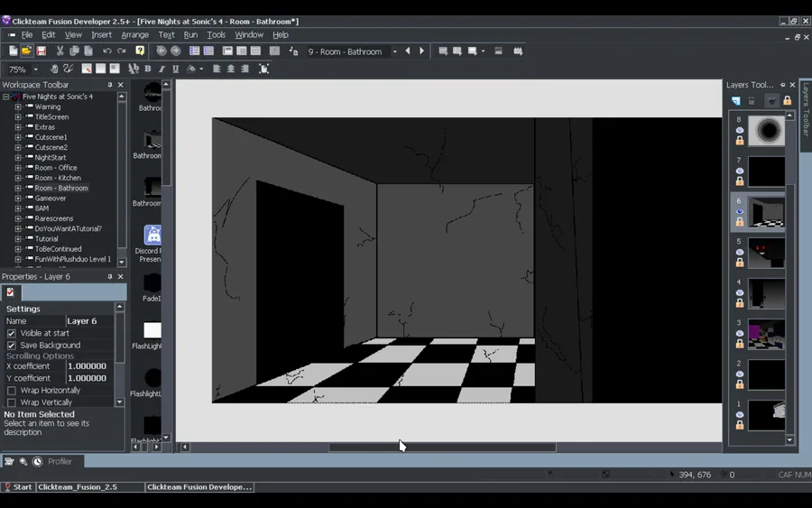Align text left icon
This screenshot has width=812, height=508.
click(x=217, y=69)
